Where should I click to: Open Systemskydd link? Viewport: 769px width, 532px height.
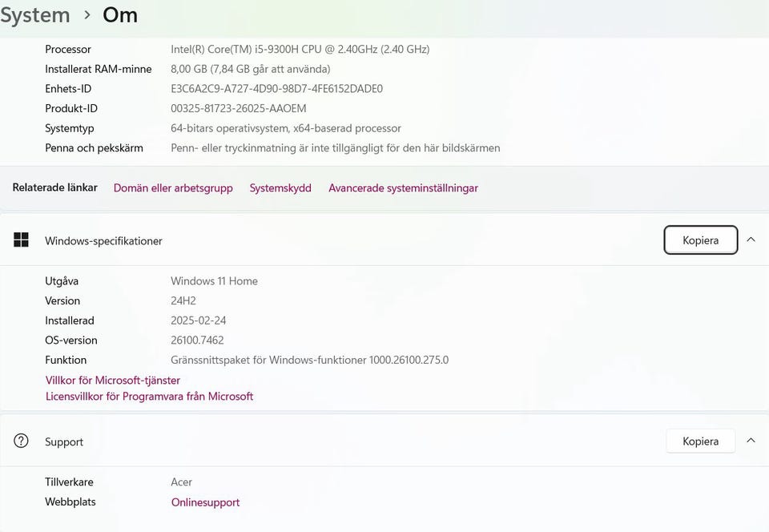pos(280,188)
